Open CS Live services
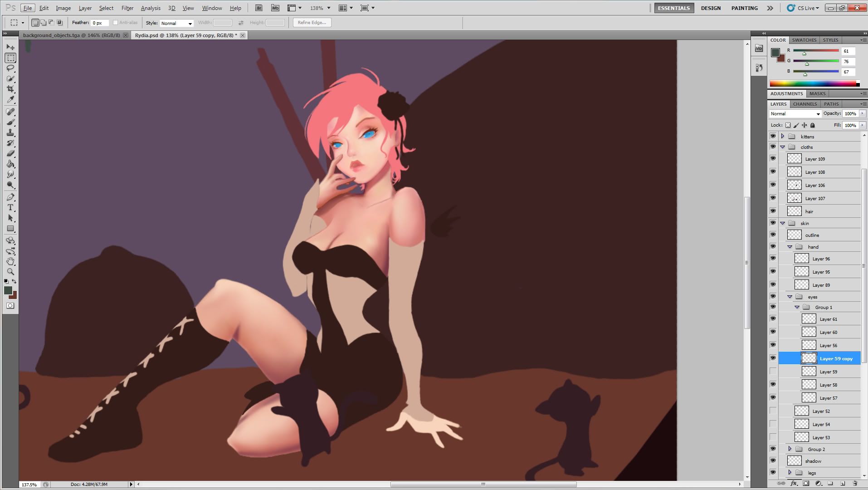The height and width of the screenshot is (490, 868). (x=803, y=8)
